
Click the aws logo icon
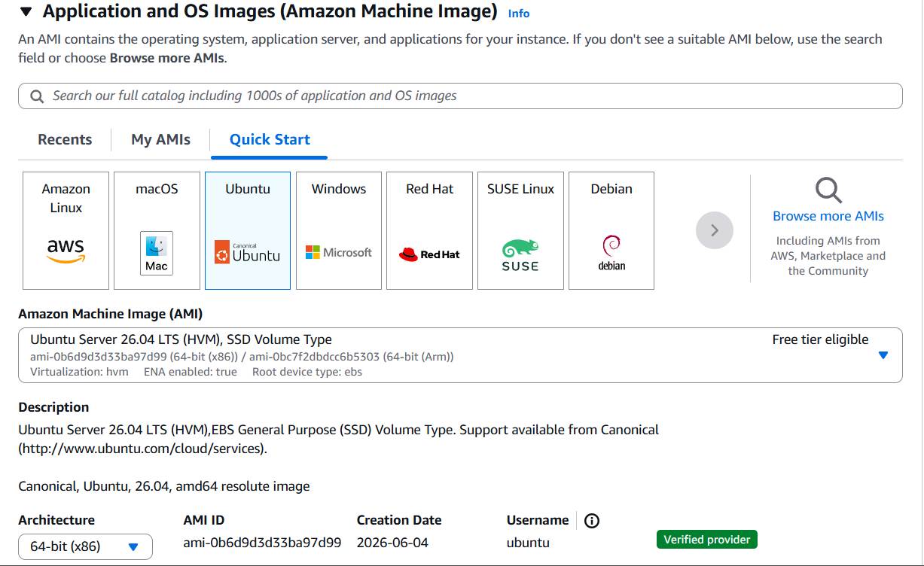[66, 251]
